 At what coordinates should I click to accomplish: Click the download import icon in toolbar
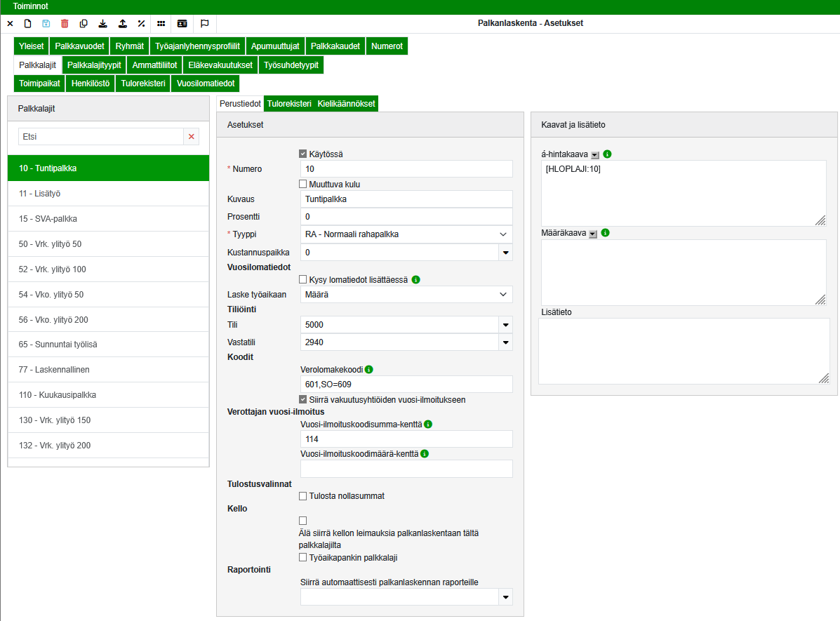[102, 23]
